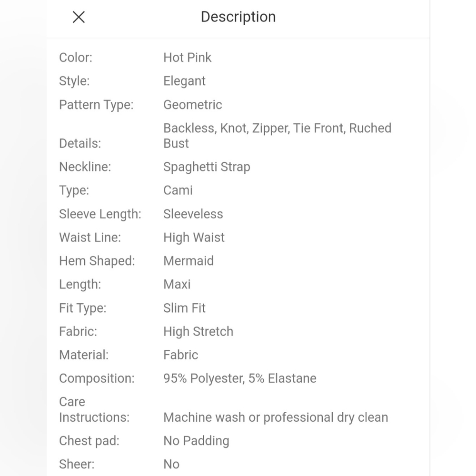Select the Geometric pattern type value
Screen dimensions: 476x476
(x=193, y=105)
